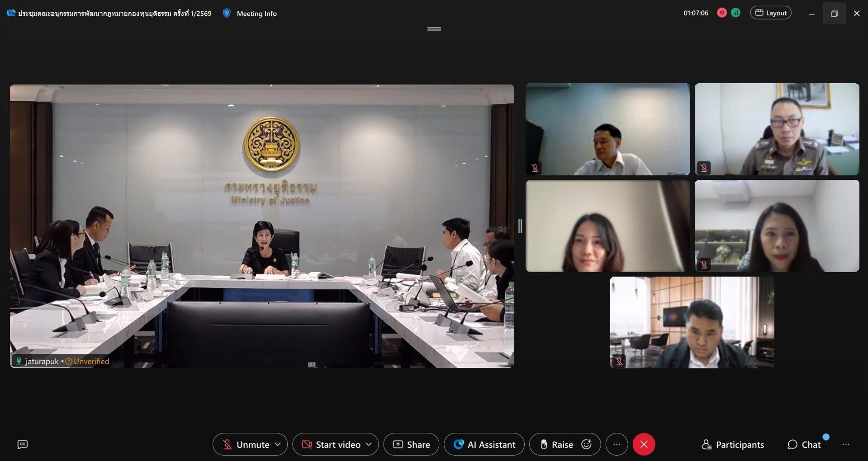Viewport: 868px width, 461px height.
Task: Open the Participants panel
Action: pos(733,445)
